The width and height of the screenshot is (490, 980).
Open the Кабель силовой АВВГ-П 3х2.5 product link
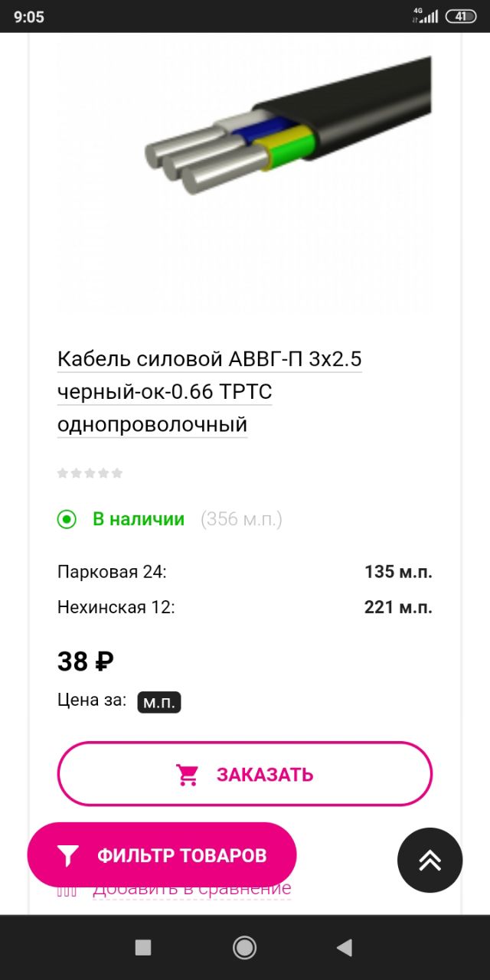click(x=210, y=391)
